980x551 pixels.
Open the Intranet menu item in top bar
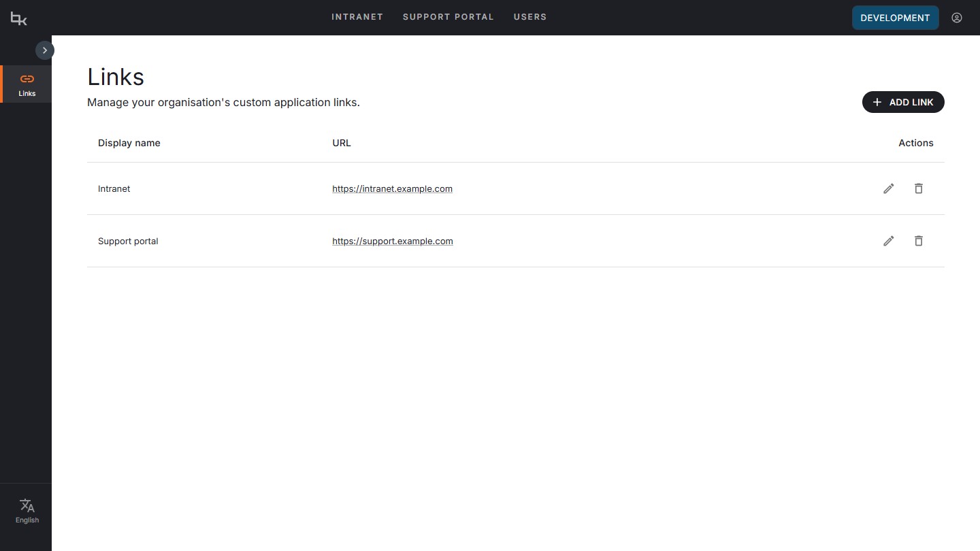tap(357, 17)
